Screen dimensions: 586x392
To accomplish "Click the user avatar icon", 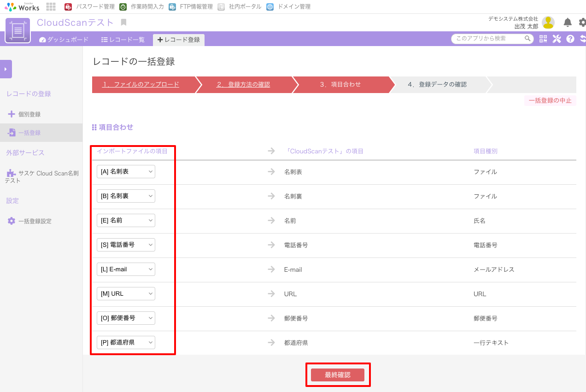I will 548,23.
